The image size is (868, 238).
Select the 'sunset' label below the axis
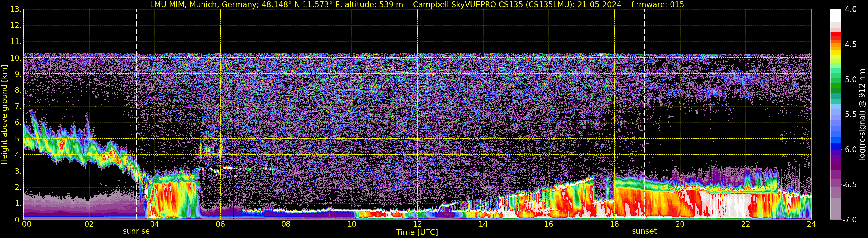pyautogui.click(x=644, y=231)
